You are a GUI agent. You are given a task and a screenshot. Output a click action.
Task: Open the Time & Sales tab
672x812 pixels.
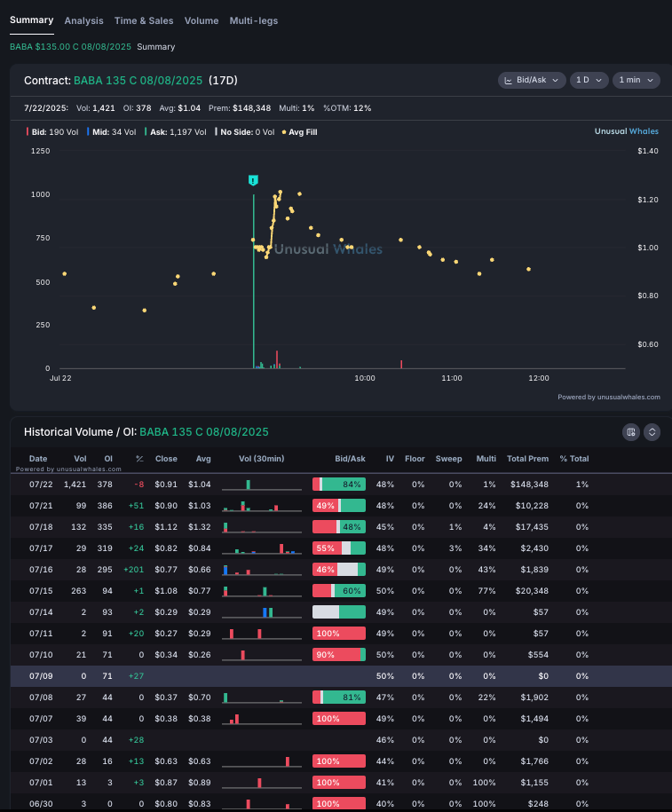(x=144, y=20)
